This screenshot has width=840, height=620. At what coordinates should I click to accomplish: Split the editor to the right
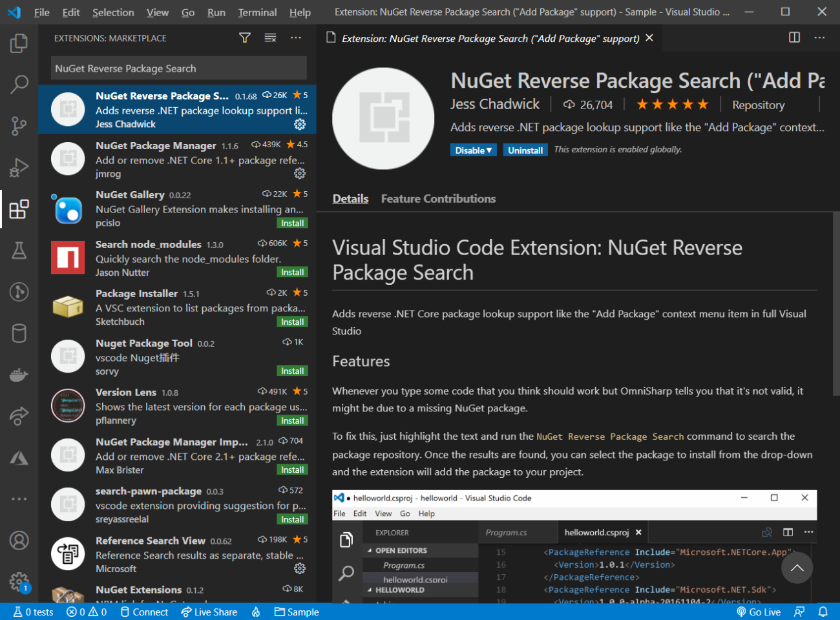pos(795,37)
